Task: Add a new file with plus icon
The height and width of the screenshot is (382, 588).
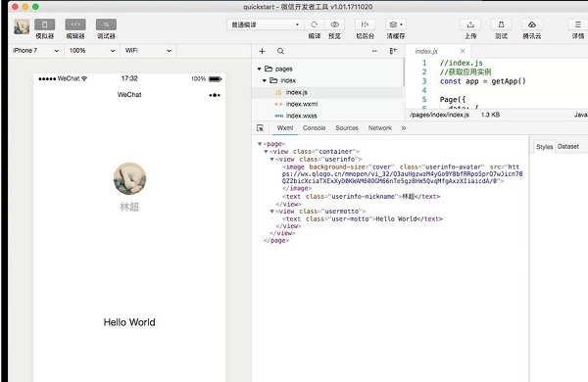Action: point(262,51)
